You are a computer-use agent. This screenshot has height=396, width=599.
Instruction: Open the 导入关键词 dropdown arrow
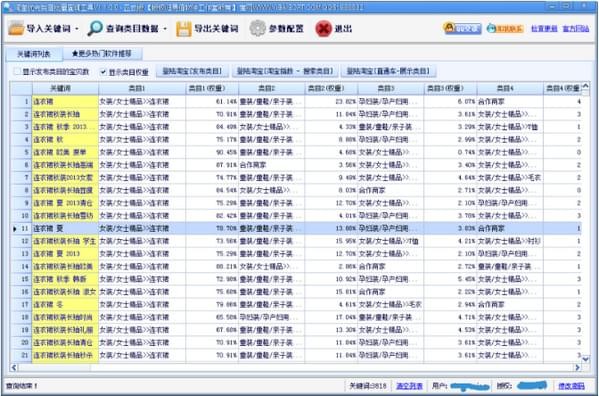coord(77,29)
